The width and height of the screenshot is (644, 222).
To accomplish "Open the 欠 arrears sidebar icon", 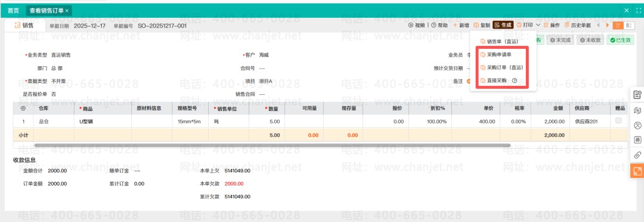I will point(637,125).
